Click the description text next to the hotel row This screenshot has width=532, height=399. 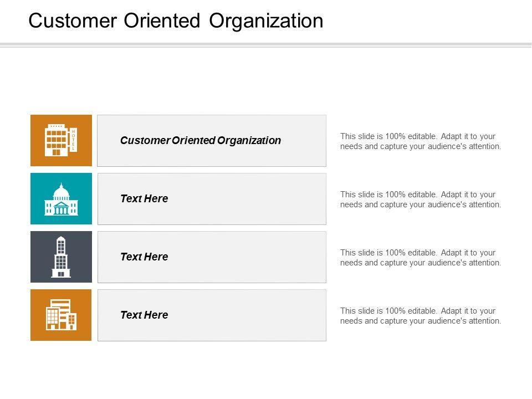pyautogui.click(x=421, y=141)
